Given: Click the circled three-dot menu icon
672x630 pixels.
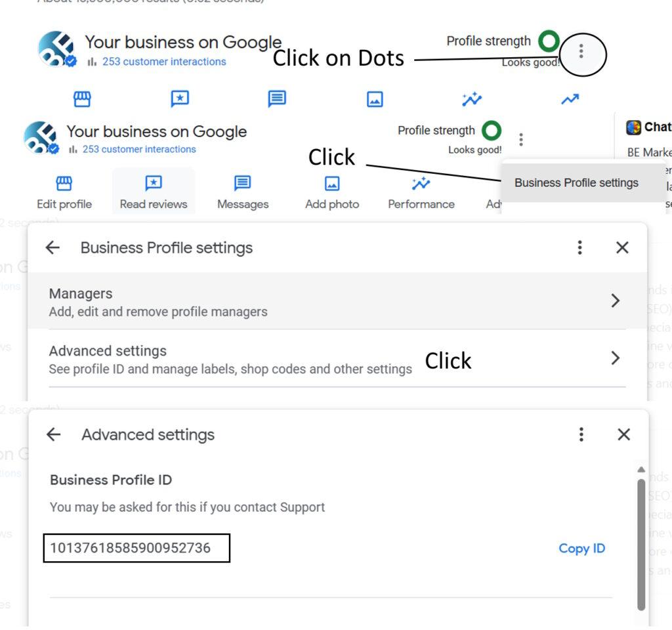Looking at the screenshot, I should click(x=581, y=55).
